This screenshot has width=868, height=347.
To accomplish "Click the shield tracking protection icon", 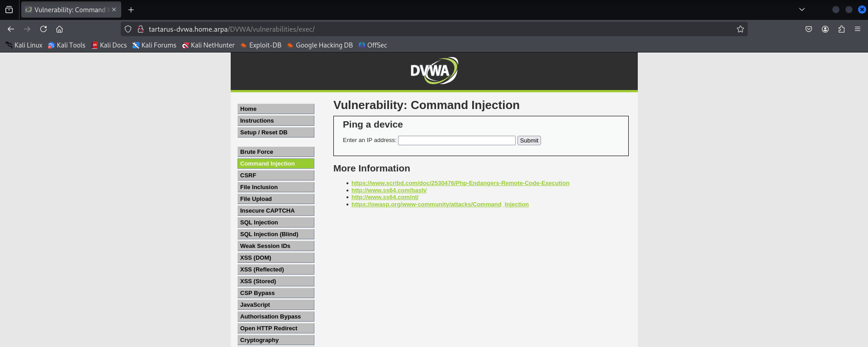I will [128, 29].
